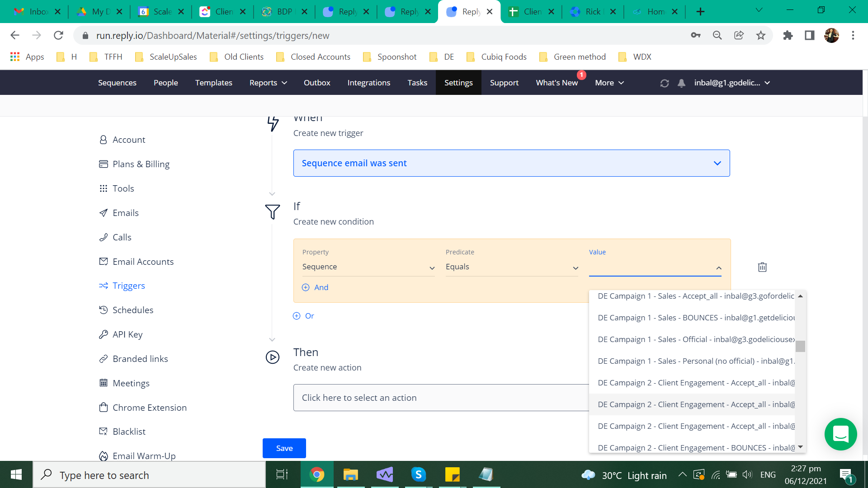Open saved passwords key icon
Image resolution: width=868 pixels, height=488 pixels.
point(696,35)
